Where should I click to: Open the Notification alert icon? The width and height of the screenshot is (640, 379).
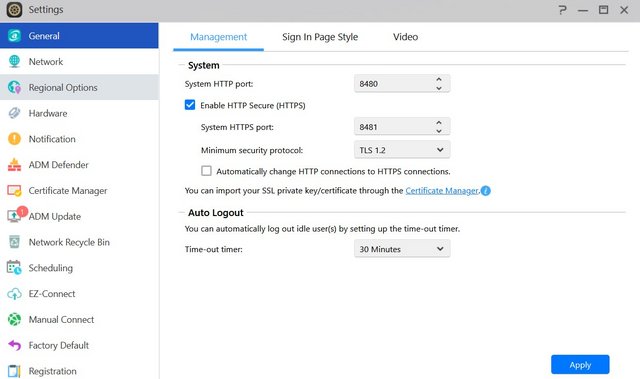(x=14, y=139)
